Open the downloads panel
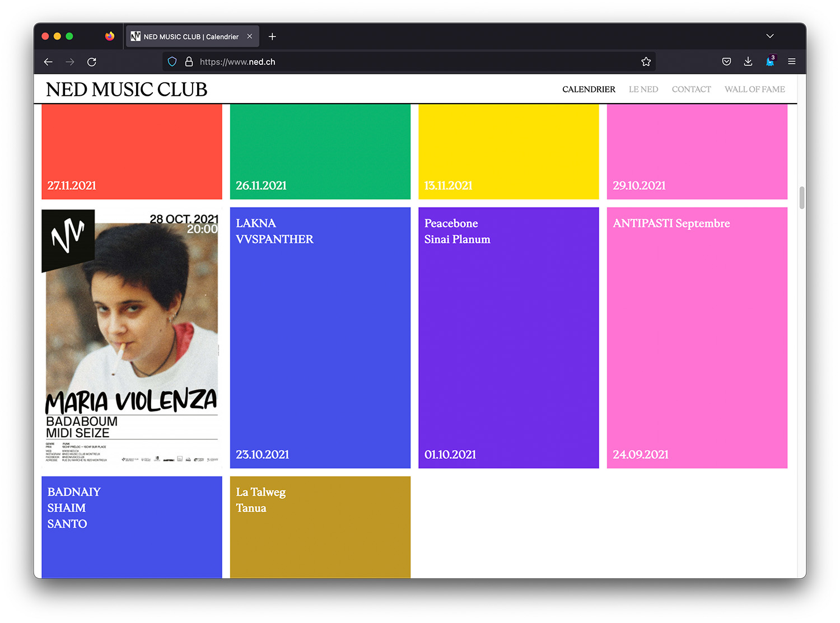This screenshot has height=623, width=840. [748, 62]
